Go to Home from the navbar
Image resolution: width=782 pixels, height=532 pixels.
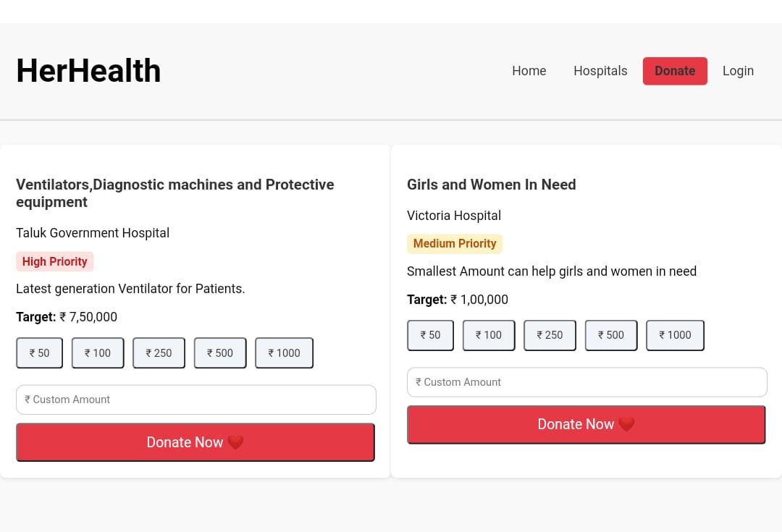point(529,70)
